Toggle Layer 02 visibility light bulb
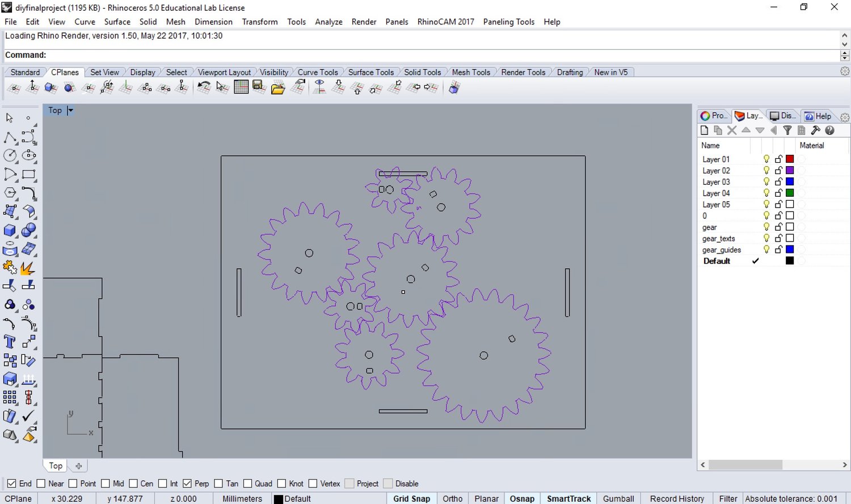This screenshot has width=851, height=504. tap(766, 171)
